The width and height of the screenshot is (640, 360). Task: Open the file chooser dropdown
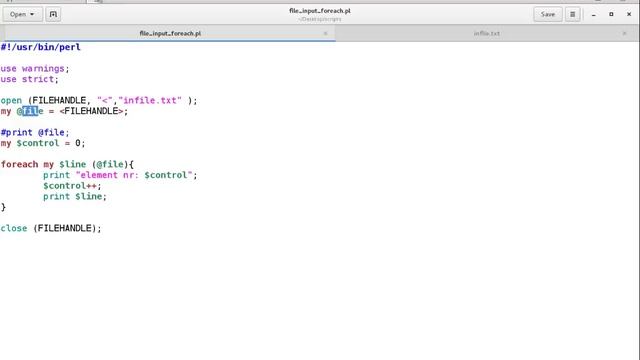[x=22, y=14]
